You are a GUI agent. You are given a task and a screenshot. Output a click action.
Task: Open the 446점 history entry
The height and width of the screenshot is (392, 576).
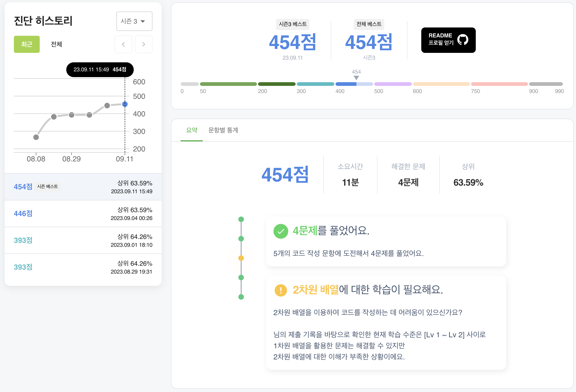[83, 214]
